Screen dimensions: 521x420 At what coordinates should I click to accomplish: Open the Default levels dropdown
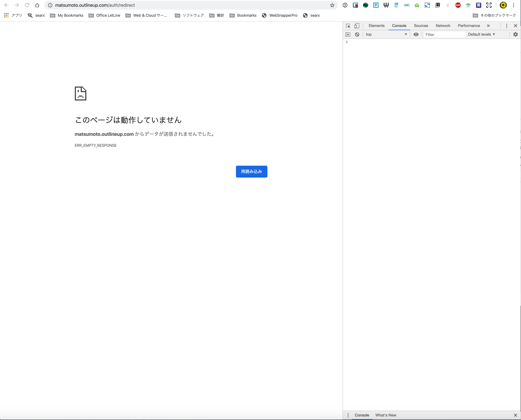pyautogui.click(x=481, y=34)
